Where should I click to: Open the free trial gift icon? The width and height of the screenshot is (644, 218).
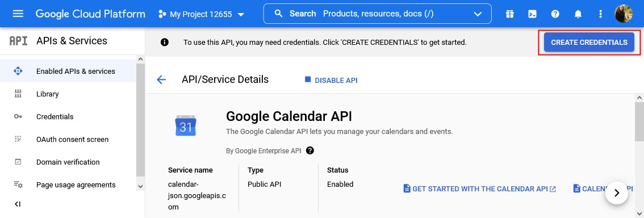510,14
